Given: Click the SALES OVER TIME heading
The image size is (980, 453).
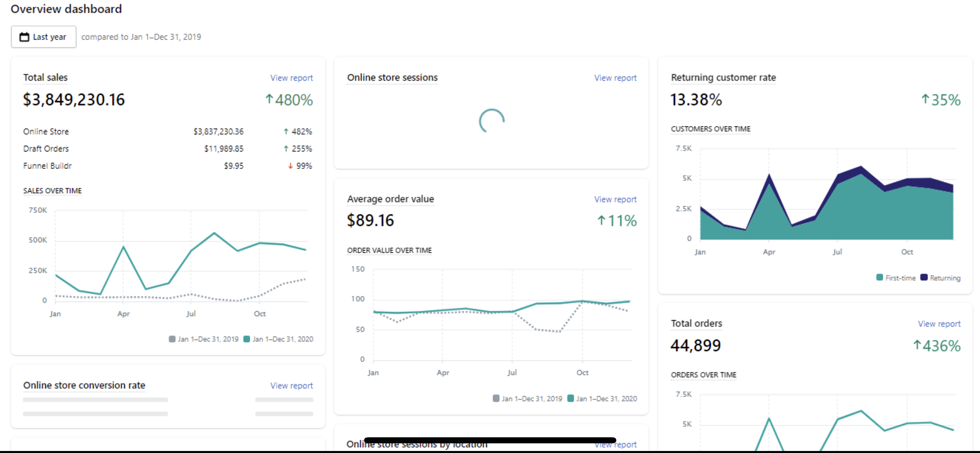Looking at the screenshot, I should point(52,190).
